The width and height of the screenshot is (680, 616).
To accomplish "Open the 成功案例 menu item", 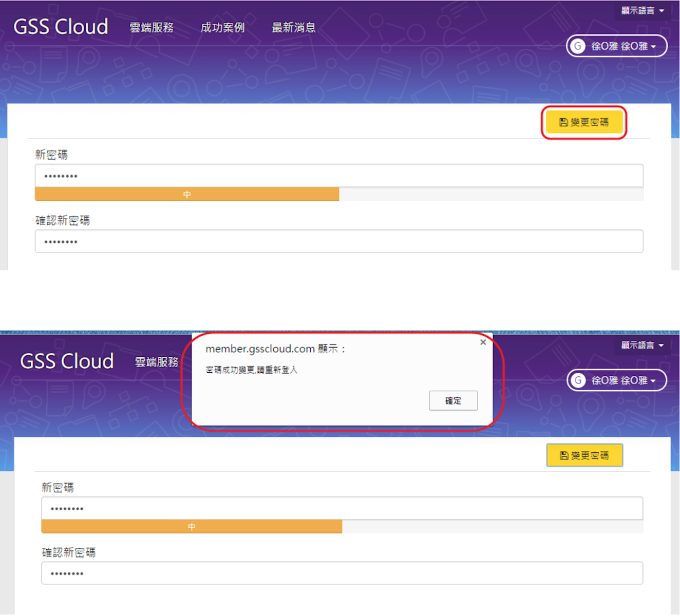I will tap(222, 28).
